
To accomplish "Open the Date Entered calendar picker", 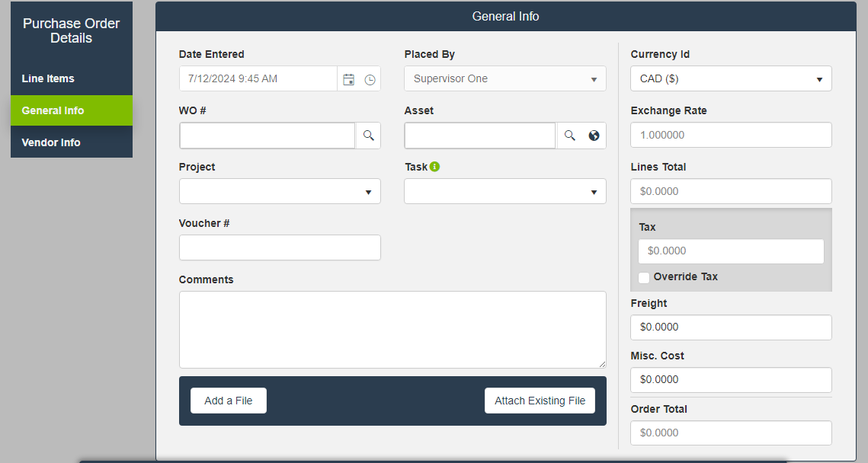I will [x=349, y=79].
